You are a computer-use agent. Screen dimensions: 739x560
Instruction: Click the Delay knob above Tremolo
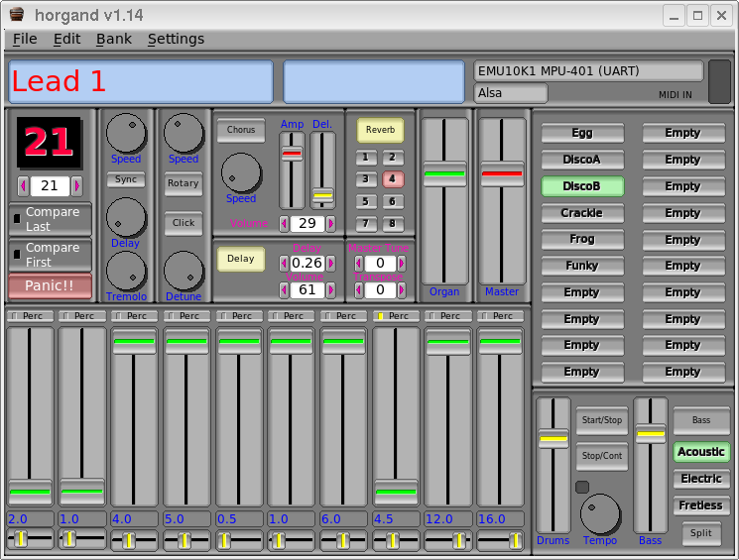point(126,217)
